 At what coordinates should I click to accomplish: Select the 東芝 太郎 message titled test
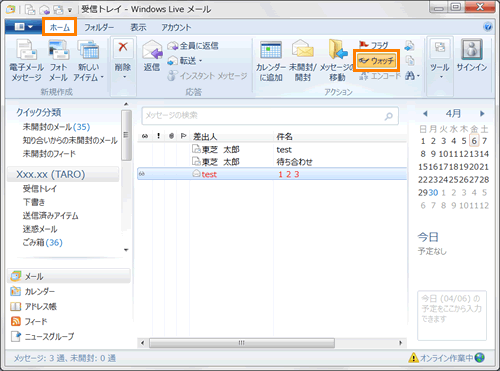point(272,150)
